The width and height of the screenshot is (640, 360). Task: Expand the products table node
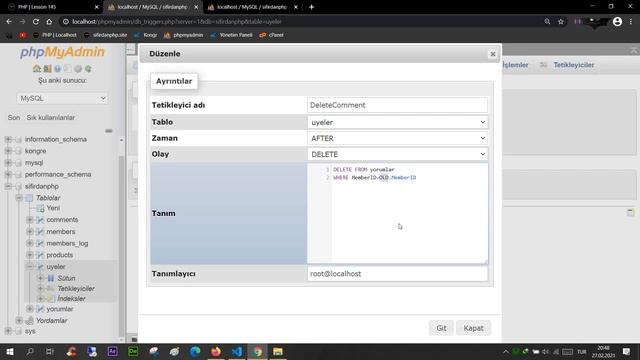tap(30, 255)
